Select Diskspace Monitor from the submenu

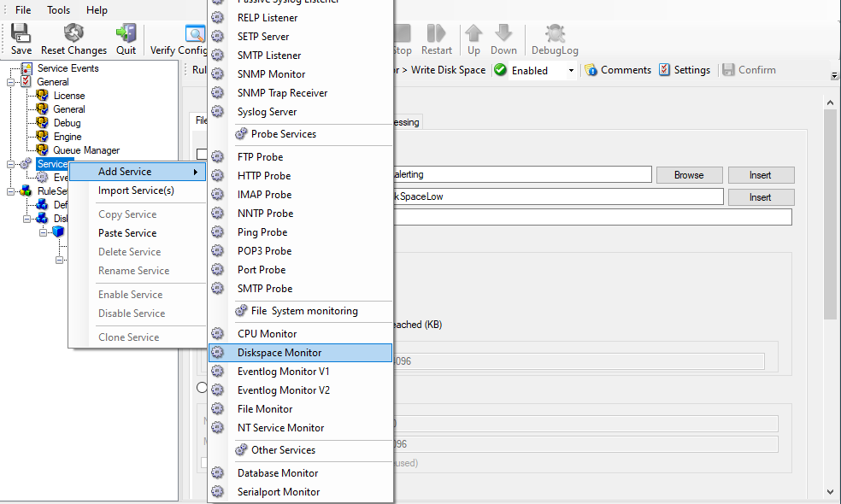coord(279,353)
